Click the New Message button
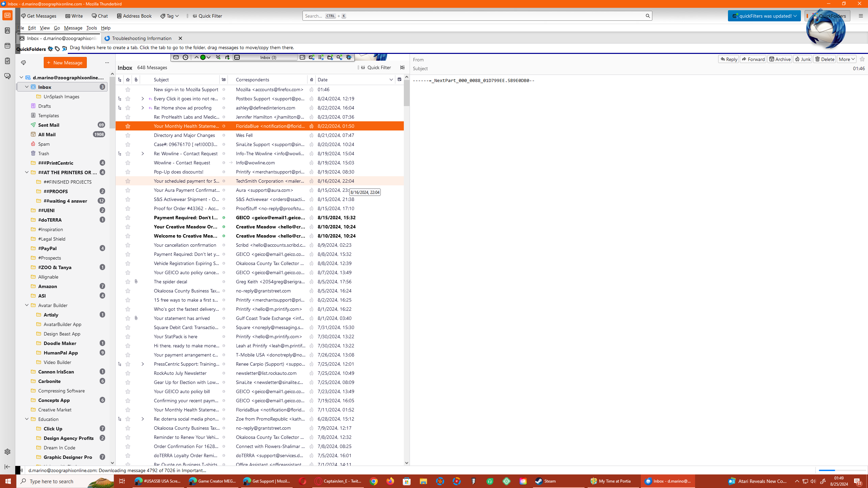The image size is (868, 488). point(65,63)
